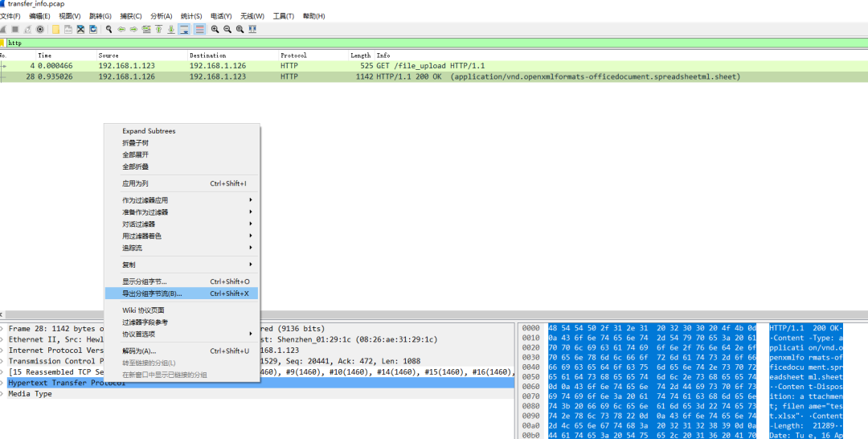This screenshot has height=439, width=868.
Task: Click the resize columns toolbar icon
Action: pos(252,29)
